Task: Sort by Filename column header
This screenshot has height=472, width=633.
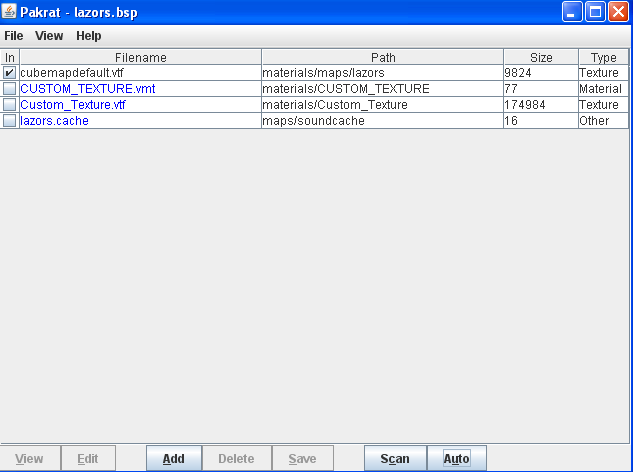Action: 140,58
